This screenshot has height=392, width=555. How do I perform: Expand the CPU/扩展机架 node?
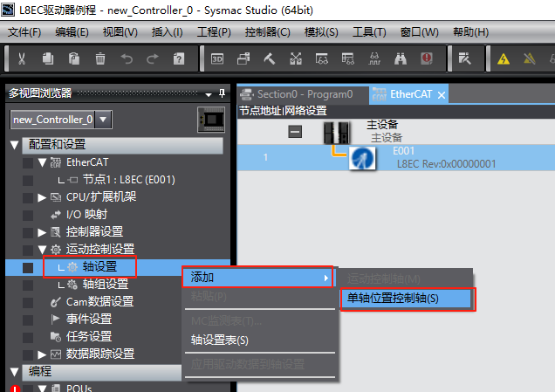[x=42, y=197]
